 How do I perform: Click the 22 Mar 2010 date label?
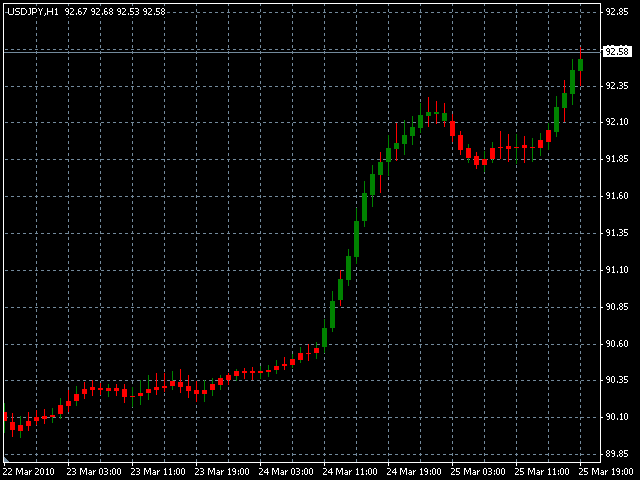[29, 472]
